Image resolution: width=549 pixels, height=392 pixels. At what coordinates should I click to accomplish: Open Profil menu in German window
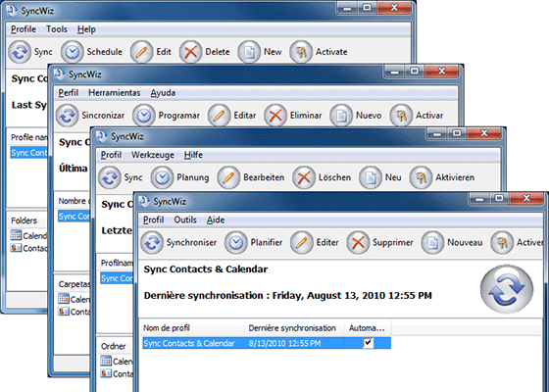pos(111,155)
